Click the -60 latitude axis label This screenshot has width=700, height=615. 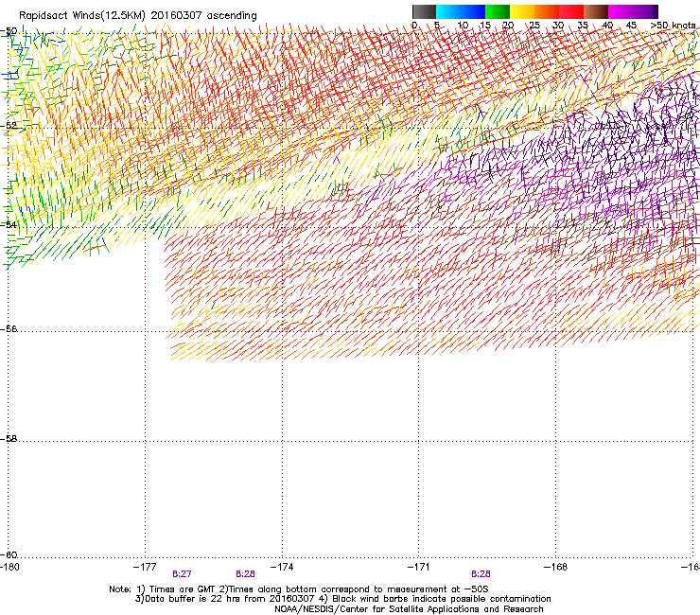click(x=9, y=555)
